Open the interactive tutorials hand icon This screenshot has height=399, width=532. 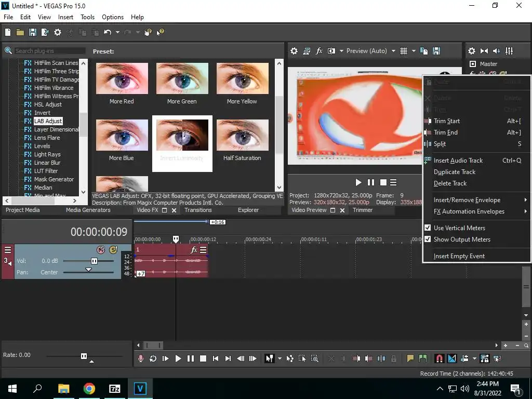pos(148,32)
